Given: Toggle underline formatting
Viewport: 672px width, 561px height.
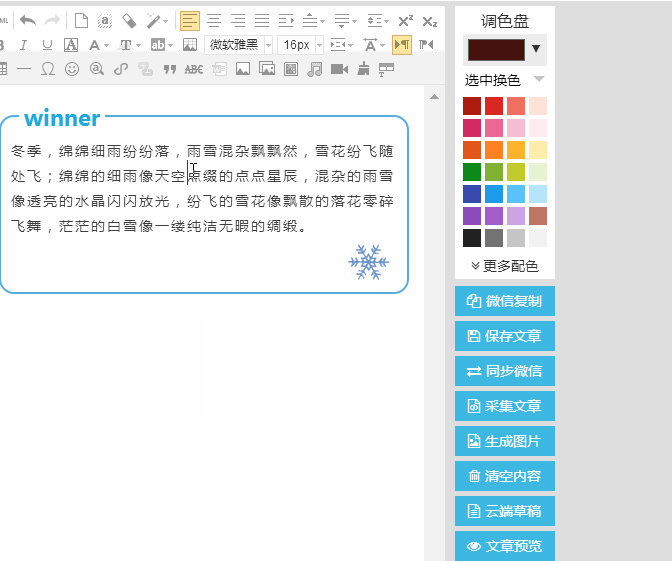Looking at the screenshot, I should click(47, 45).
